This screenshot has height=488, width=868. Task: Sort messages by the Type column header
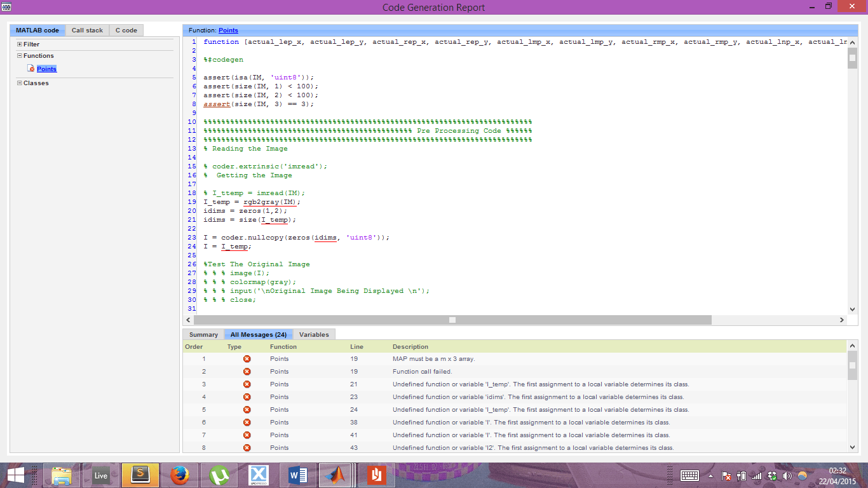[x=234, y=347]
